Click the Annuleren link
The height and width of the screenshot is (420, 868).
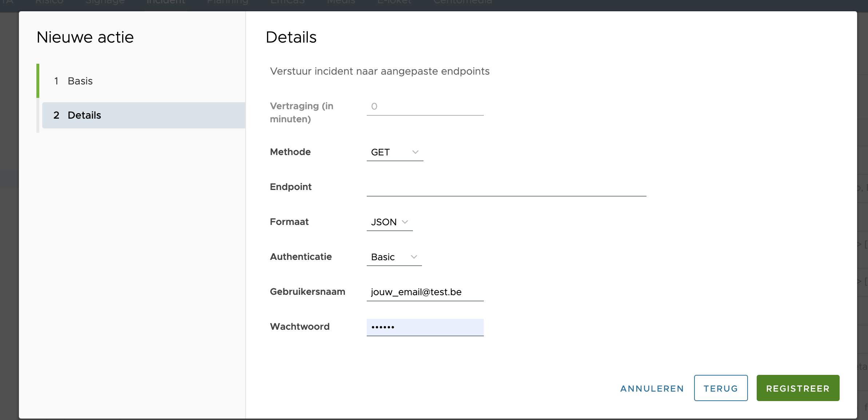pyautogui.click(x=652, y=388)
